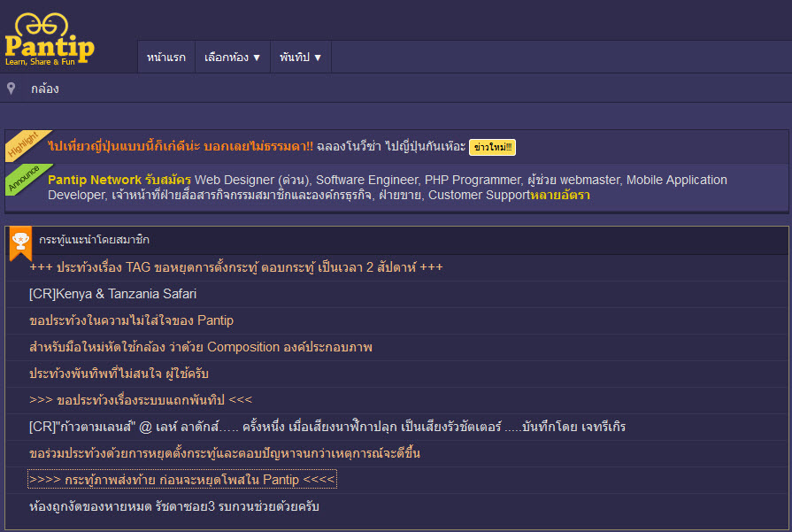Open the กระทู้ภาพส่งท้าย ก่อนจะหยุดโพสใน Pantip topic

181,480
